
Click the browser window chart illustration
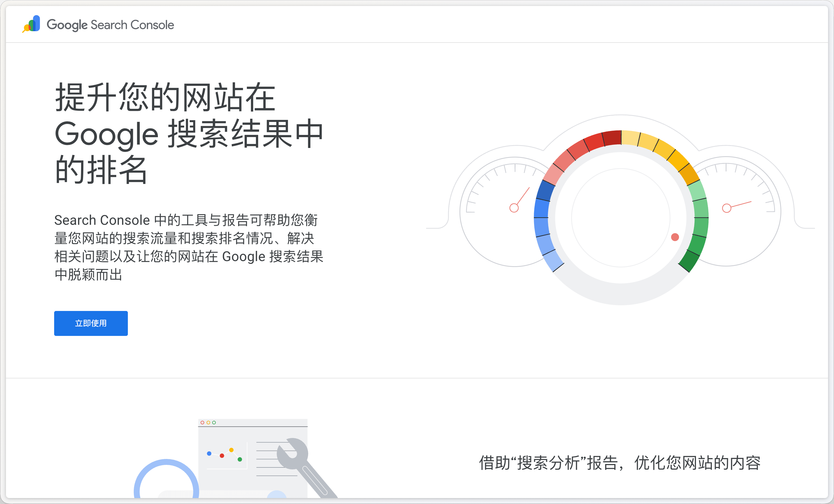[253, 458]
